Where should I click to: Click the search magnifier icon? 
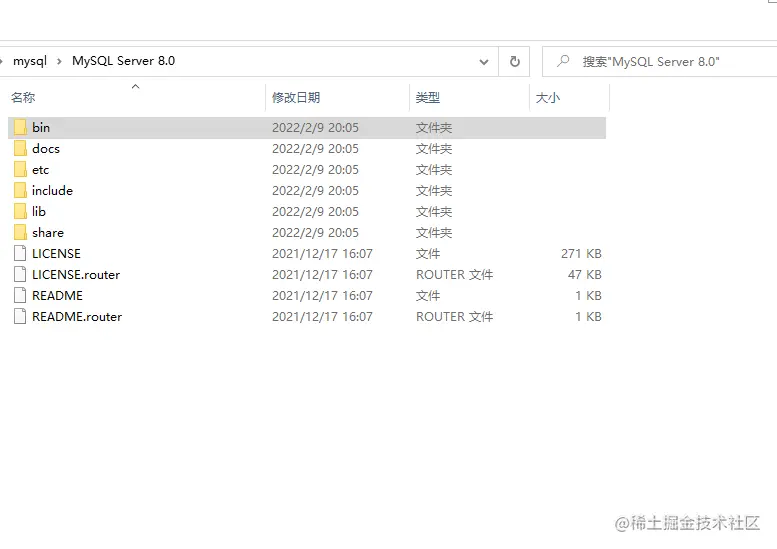(x=563, y=61)
